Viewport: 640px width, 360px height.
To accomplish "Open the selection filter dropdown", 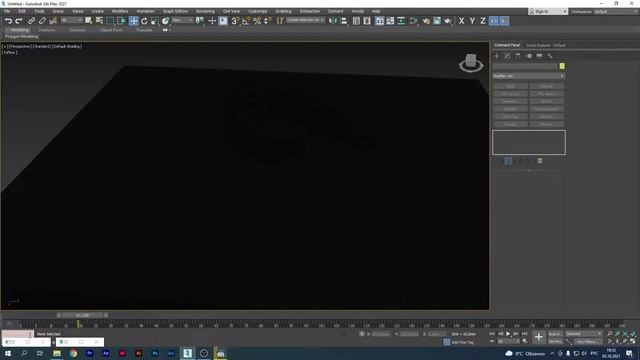I will pyautogui.click(x=71, y=20).
